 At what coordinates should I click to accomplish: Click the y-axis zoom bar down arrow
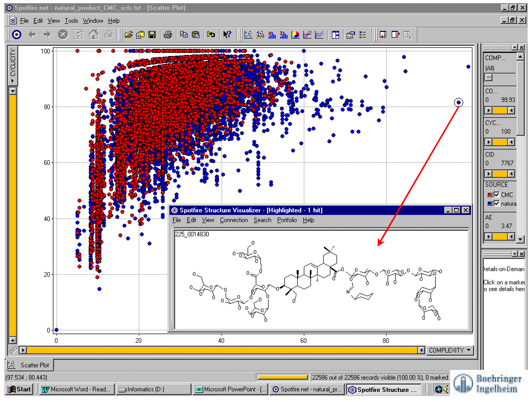13,91
